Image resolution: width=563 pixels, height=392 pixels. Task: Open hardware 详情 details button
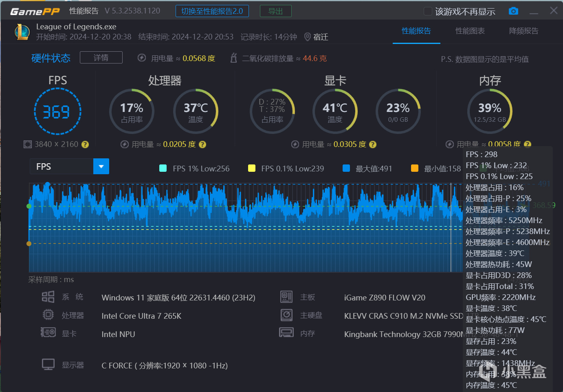[x=101, y=57]
